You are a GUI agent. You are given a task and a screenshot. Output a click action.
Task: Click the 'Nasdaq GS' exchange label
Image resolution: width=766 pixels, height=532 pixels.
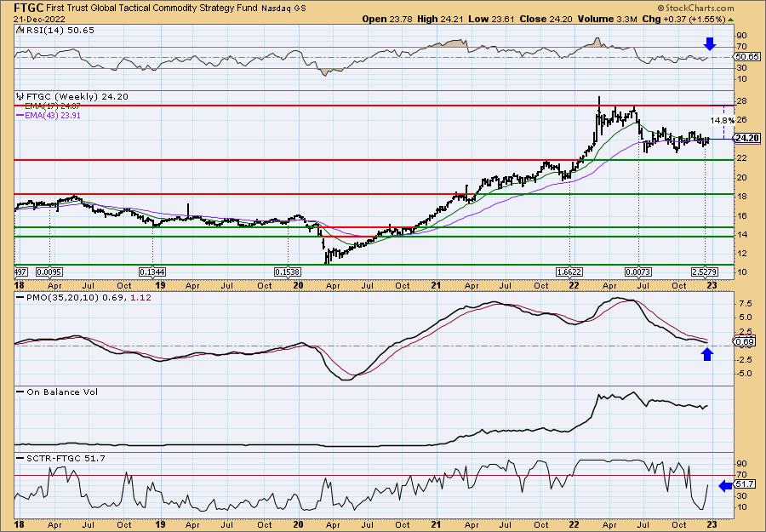(x=283, y=9)
